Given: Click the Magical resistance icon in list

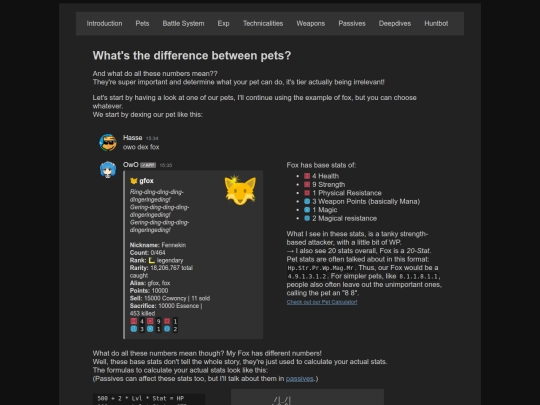Looking at the screenshot, I should (x=307, y=218).
